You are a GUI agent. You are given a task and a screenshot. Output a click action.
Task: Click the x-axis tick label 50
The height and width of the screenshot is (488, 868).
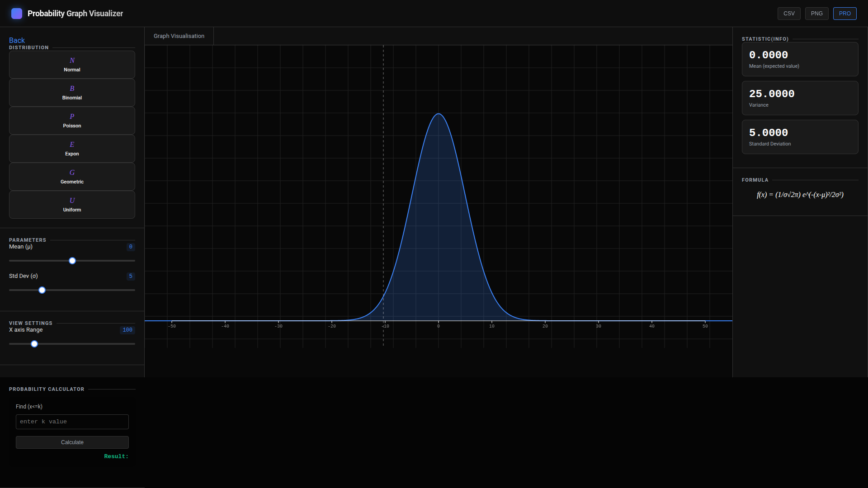coord(705,326)
